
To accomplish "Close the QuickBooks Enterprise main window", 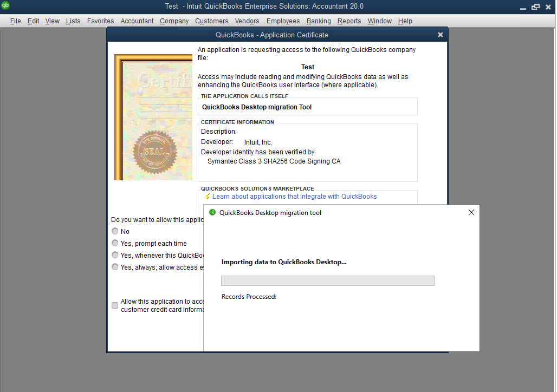I will coord(548,6).
